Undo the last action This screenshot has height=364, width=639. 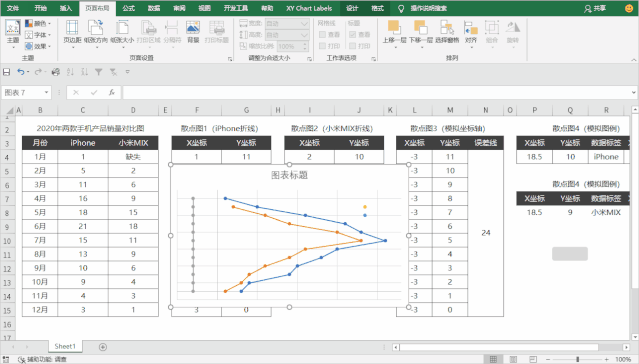(21, 72)
